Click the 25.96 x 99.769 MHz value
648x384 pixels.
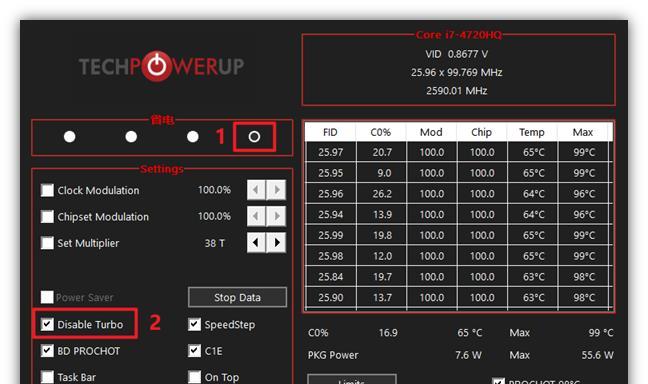[x=457, y=73]
